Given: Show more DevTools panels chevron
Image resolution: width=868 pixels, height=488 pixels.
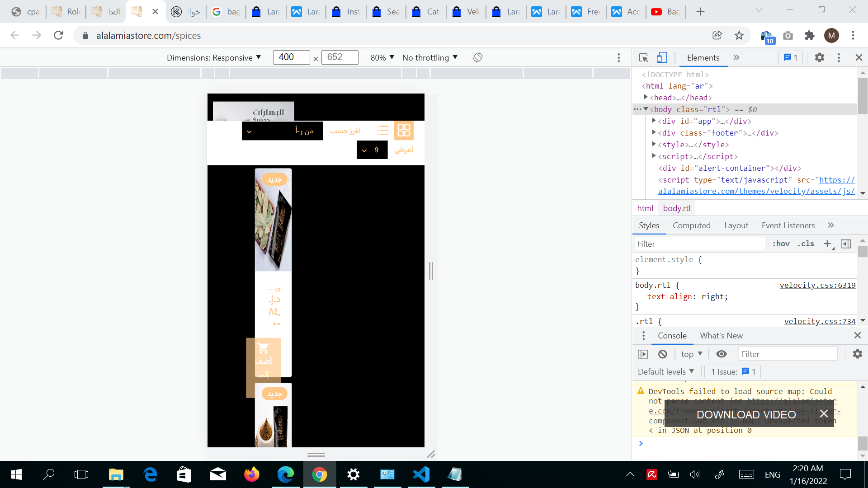Looking at the screenshot, I should (x=736, y=57).
